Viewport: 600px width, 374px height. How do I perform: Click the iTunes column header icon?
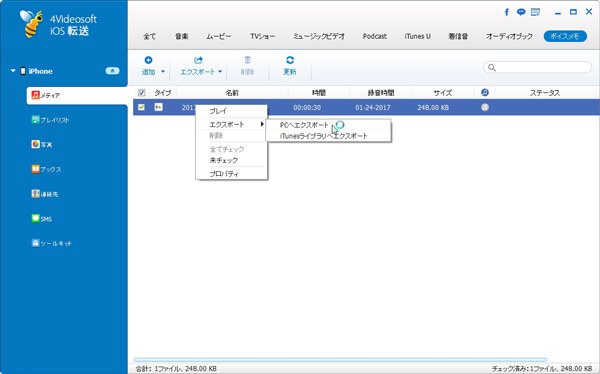tap(485, 93)
